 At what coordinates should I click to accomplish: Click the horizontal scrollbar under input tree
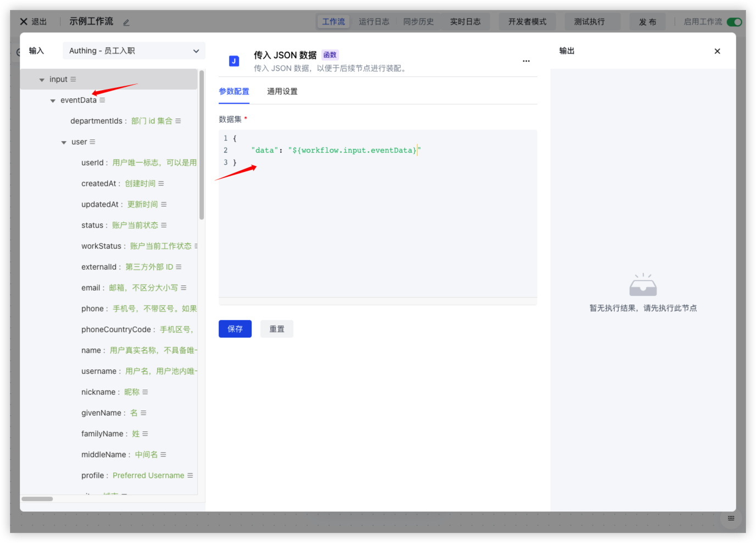[x=37, y=499]
